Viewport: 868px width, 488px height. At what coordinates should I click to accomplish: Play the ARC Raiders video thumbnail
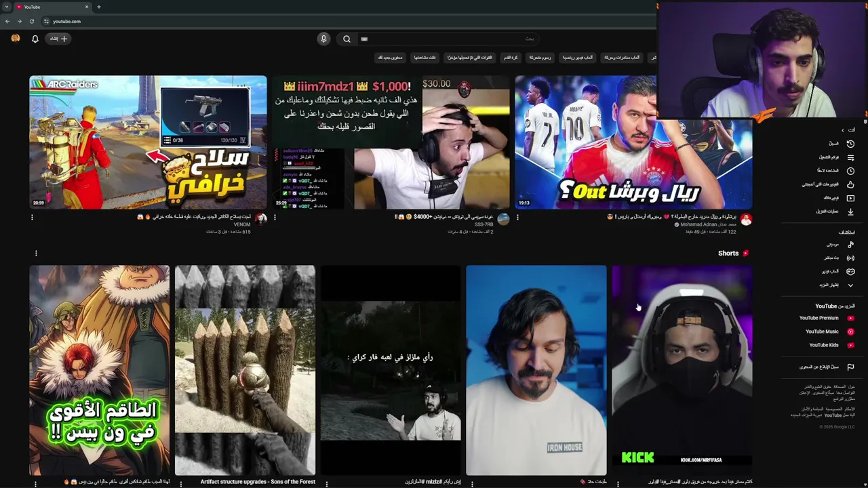point(148,142)
